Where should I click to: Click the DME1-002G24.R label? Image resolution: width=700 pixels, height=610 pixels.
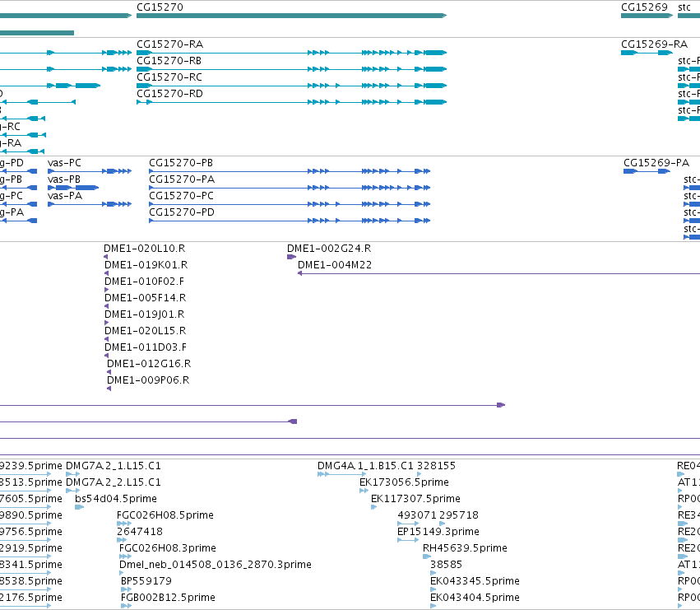pos(329,249)
